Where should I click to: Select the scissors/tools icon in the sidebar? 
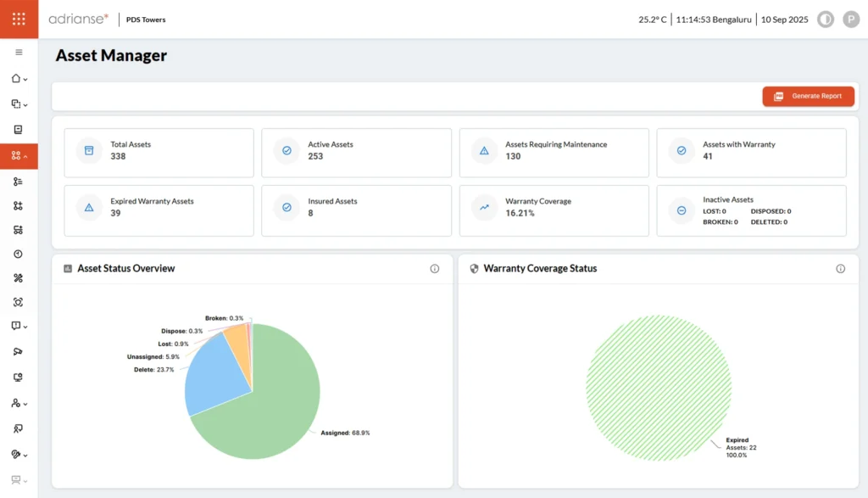point(19,277)
